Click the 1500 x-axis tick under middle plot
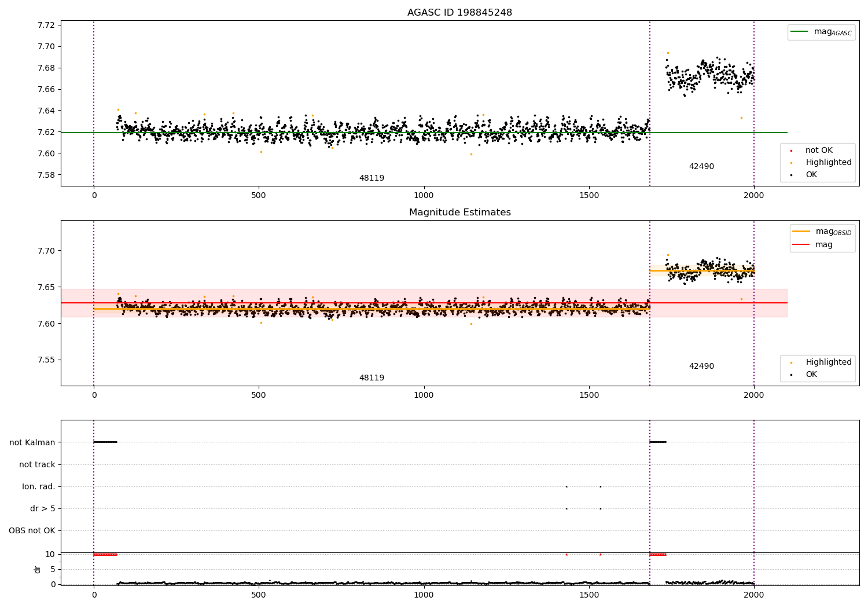The height and width of the screenshot is (608, 868). click(x=589, y=395)
